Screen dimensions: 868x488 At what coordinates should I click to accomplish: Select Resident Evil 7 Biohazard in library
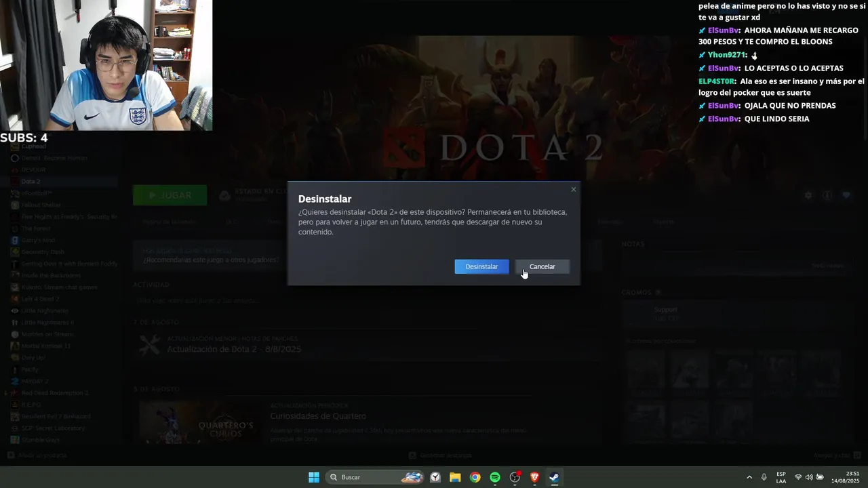click(x=56, y=416)
